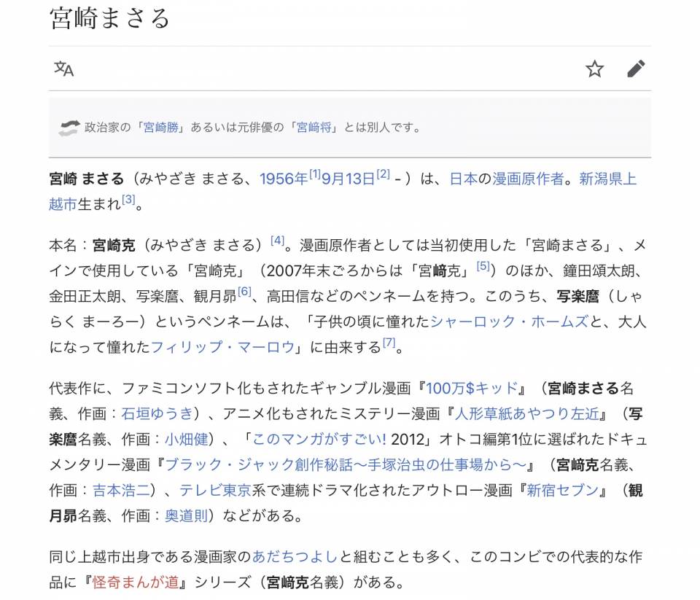This screenshot has width=700, height=600.
Task: Jump to footnote reference [1]
Action: click(x=315, y=174)
